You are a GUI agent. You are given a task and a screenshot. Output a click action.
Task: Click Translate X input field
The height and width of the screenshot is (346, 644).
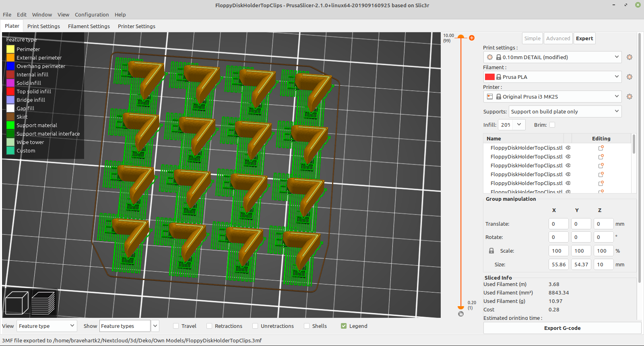click(x=559, y=224)
